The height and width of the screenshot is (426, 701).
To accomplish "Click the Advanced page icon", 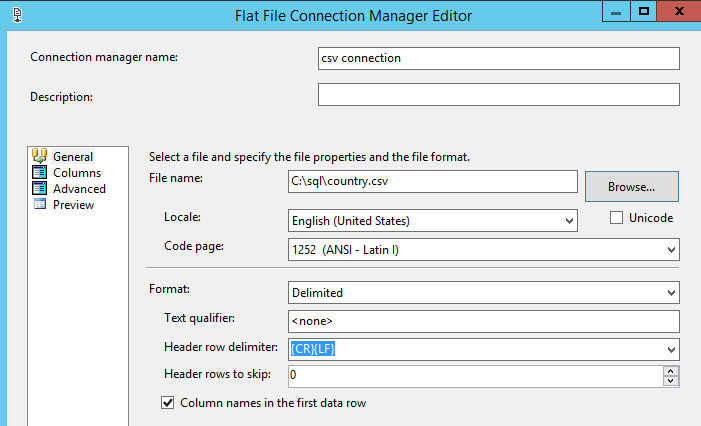I will pyautogui.click(x=40, y=188).
